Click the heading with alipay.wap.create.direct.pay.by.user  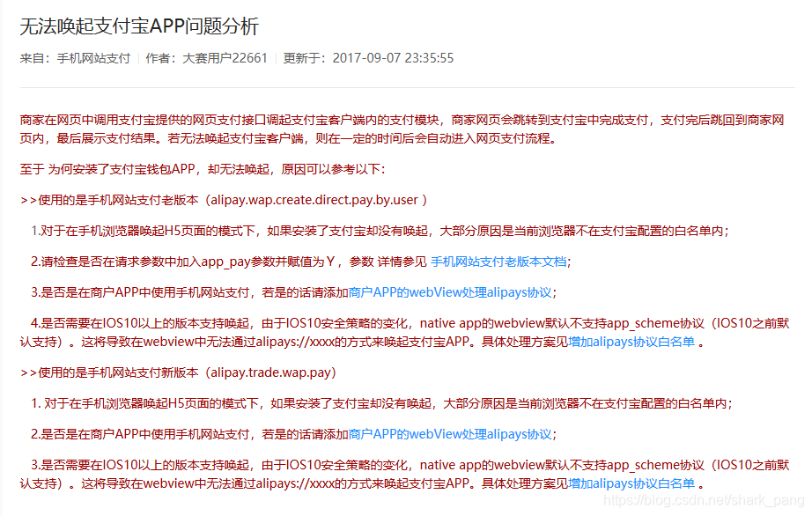click(224, 200)
